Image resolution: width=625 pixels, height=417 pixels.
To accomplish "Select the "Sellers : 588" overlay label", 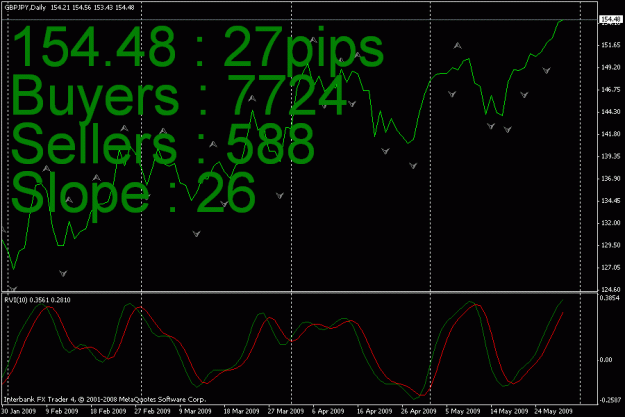I will 163,144.
